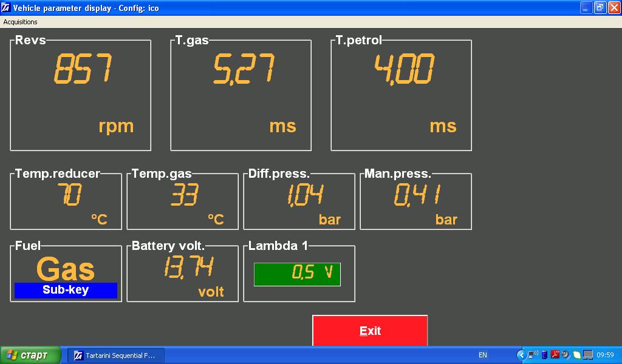Click the Adobe PDF tray icon

[555, 355]
